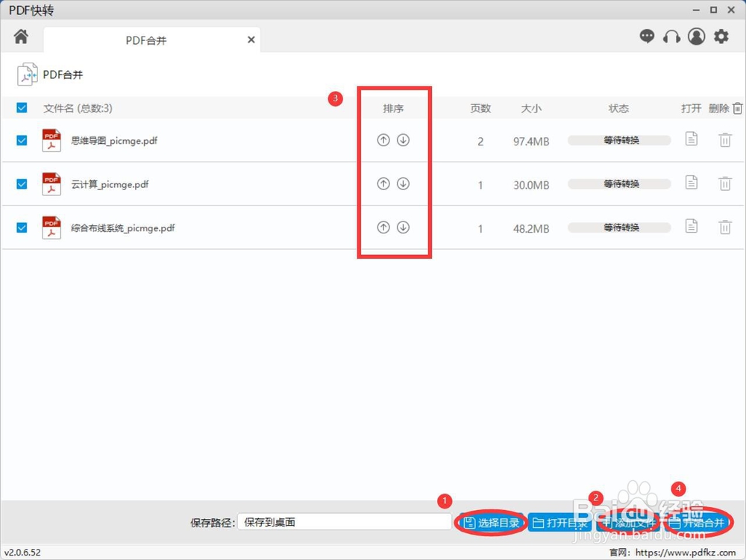Uncheck 综合布线系统_picmge.pdf
Viewport: 746px width, 560px height.
21,227
